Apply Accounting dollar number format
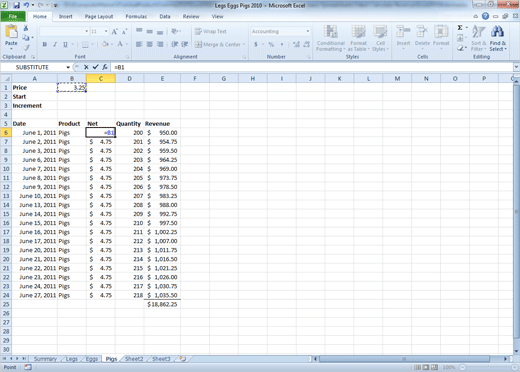The image size is (520, 372). point(256,44)
